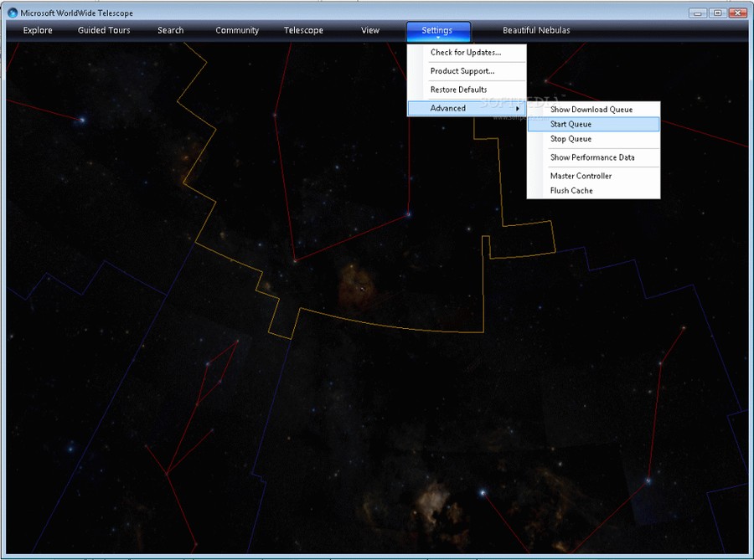Collapse the Settings dropdown arrow

click(438, 38)
